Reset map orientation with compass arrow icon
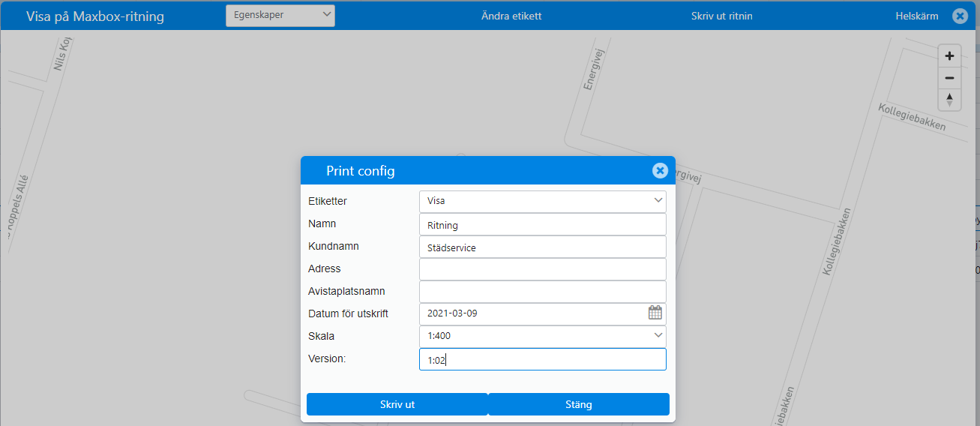 coord(949,100)
